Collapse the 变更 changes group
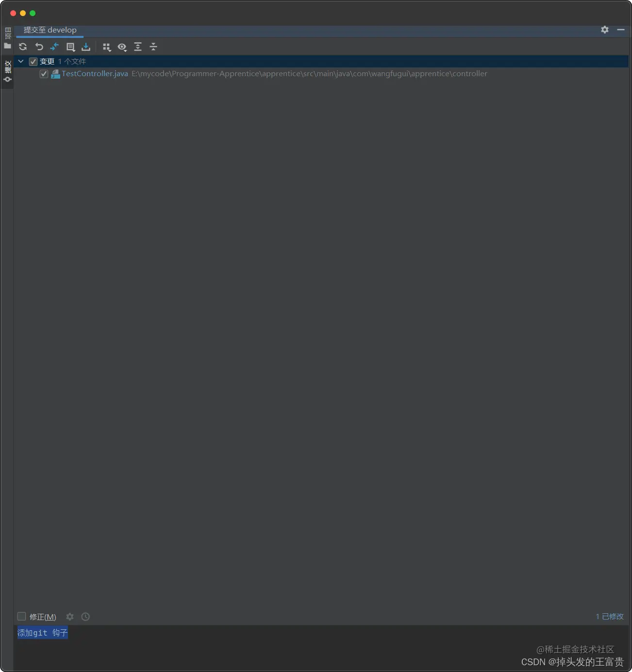 (x=21, y=61)
